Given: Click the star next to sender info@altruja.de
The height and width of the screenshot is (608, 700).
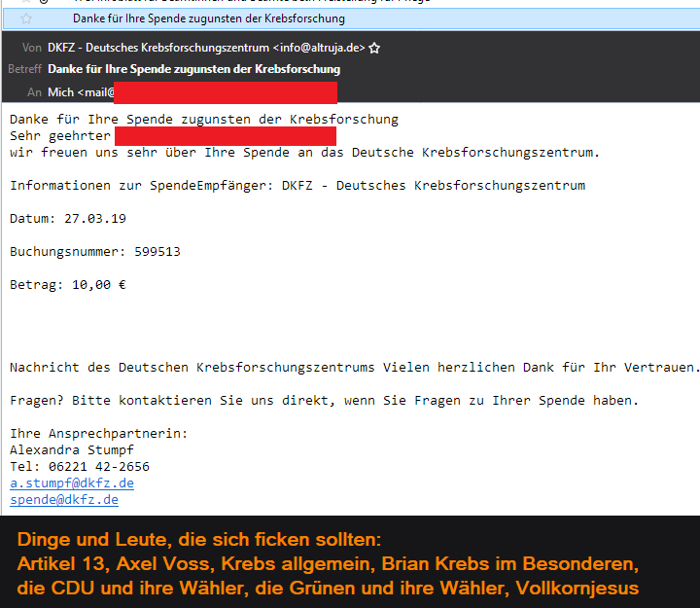Looking at the screenshot, I should (374, 48).
